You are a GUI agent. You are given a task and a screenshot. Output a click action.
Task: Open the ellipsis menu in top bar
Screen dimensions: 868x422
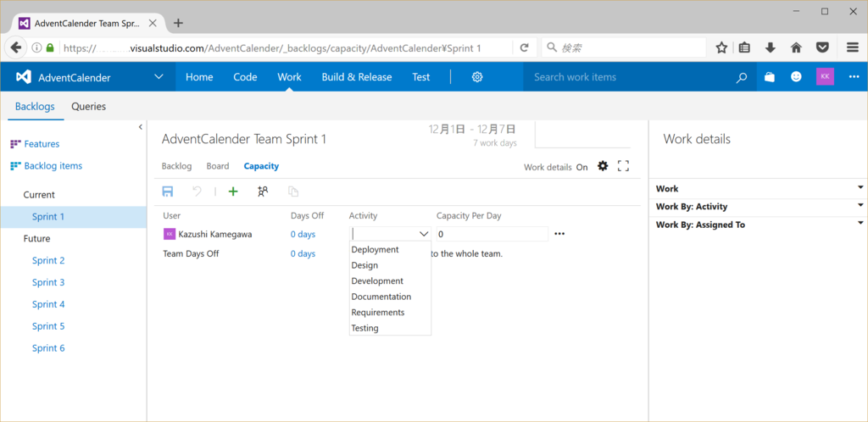point(854,77)
